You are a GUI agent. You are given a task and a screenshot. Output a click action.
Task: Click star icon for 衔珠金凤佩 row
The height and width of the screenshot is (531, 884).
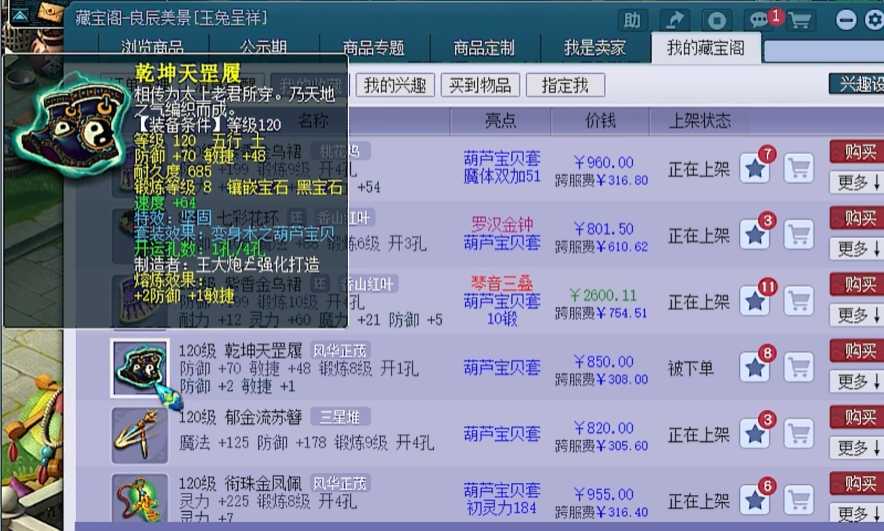(x=755, y=500)
